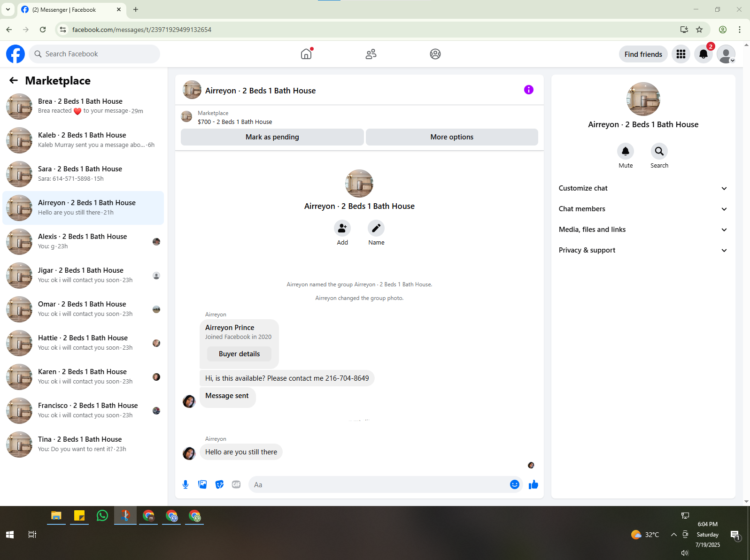Open Jigar conversation
This screenshot has width=750, height=560.
83,276
